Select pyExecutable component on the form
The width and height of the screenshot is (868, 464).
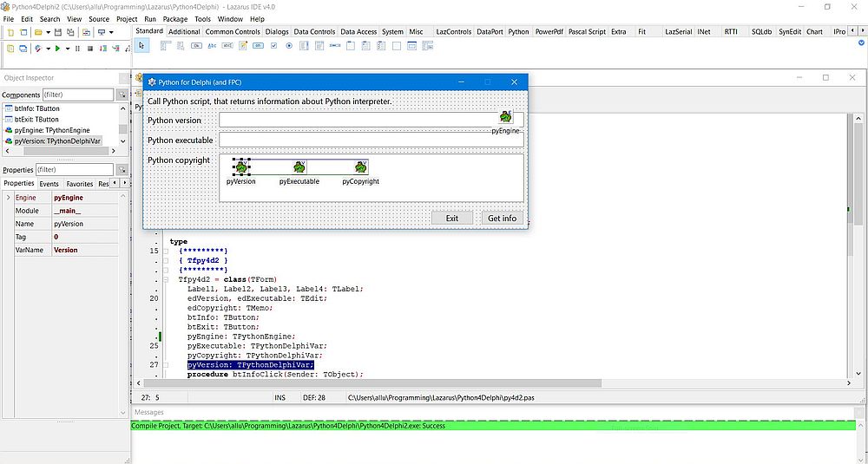coord(299,167)
